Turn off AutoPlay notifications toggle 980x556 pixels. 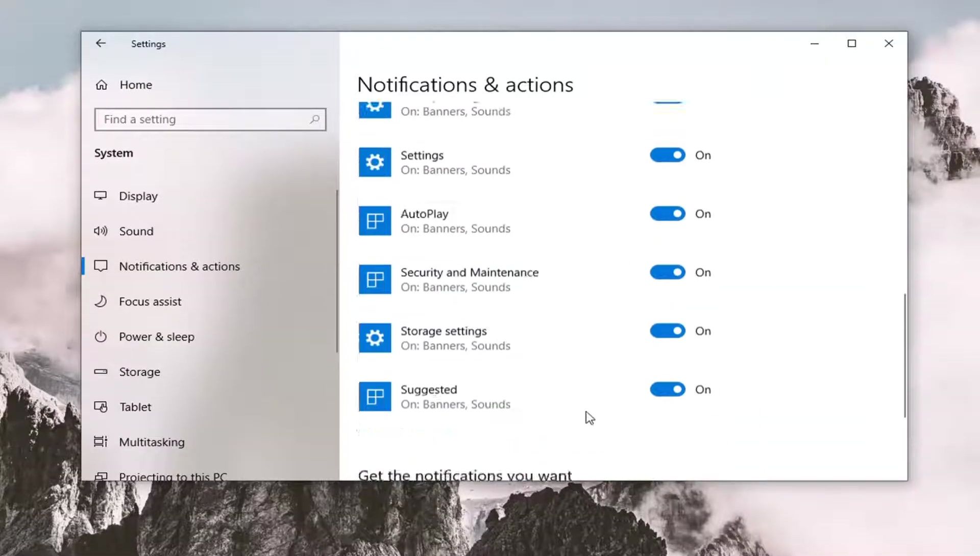[x=667, y=214]
